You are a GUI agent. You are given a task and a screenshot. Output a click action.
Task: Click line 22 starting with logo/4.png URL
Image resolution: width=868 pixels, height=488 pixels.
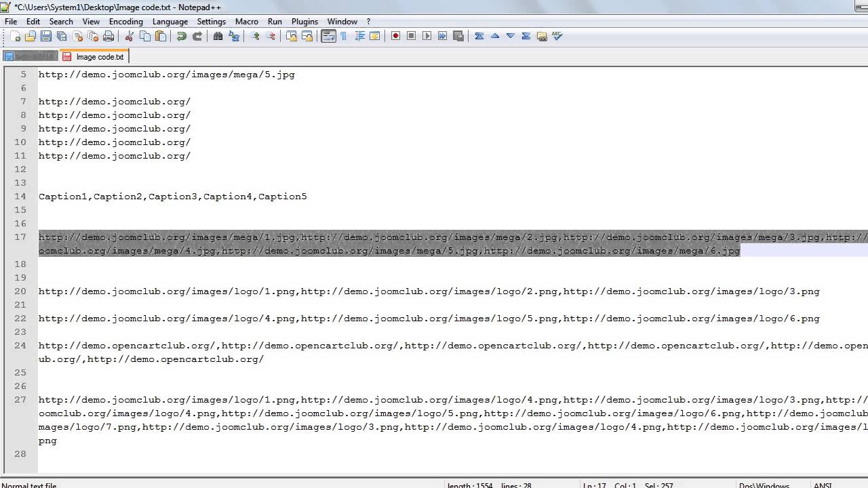[x=429, y=319]
